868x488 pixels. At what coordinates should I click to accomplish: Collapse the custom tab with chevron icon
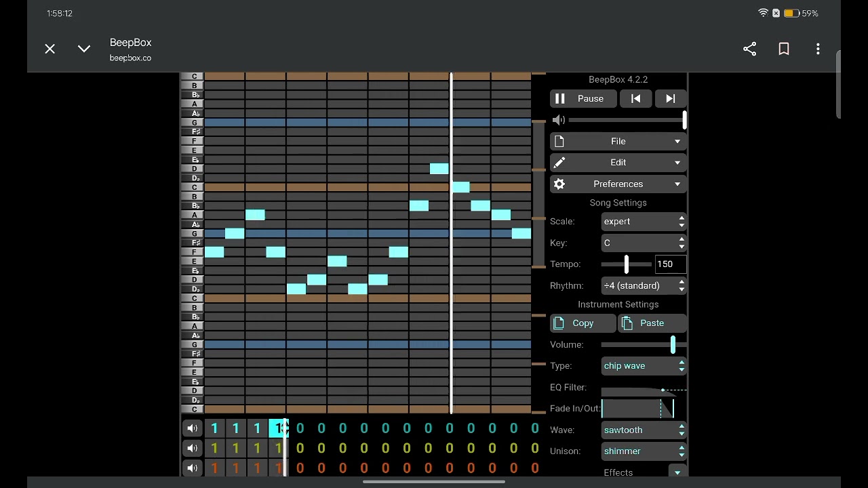pos(84,49)
